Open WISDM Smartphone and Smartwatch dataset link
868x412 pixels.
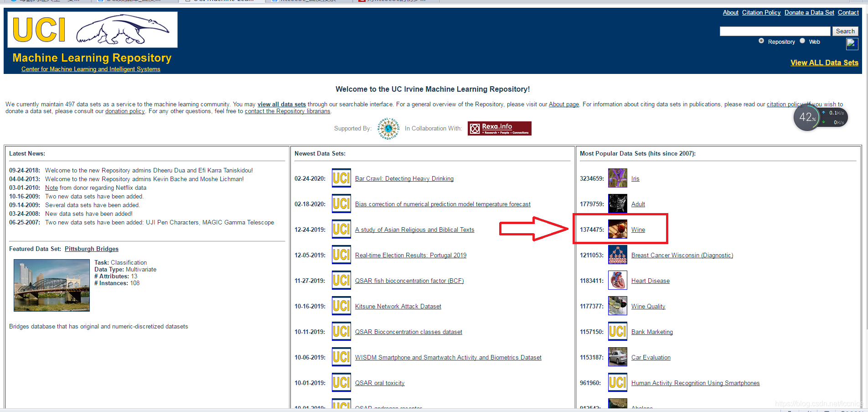pyautogui.click(x=448, y=358)
